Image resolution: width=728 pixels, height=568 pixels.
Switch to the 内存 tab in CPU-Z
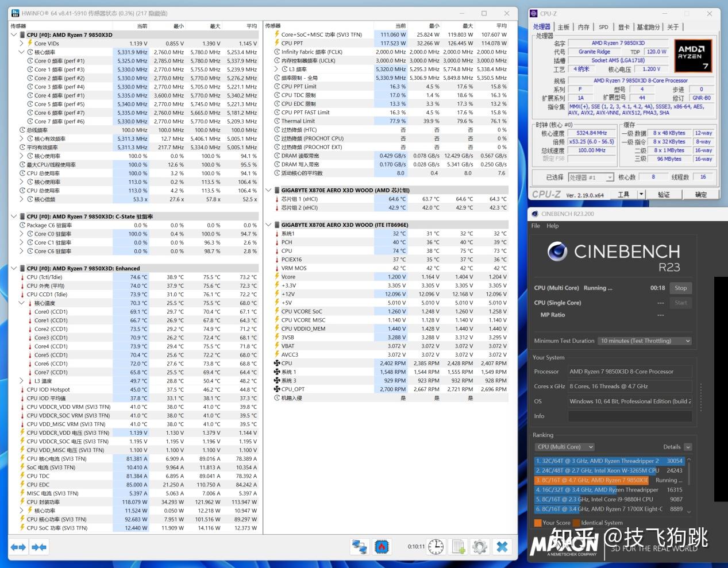(x=584, y=27)
